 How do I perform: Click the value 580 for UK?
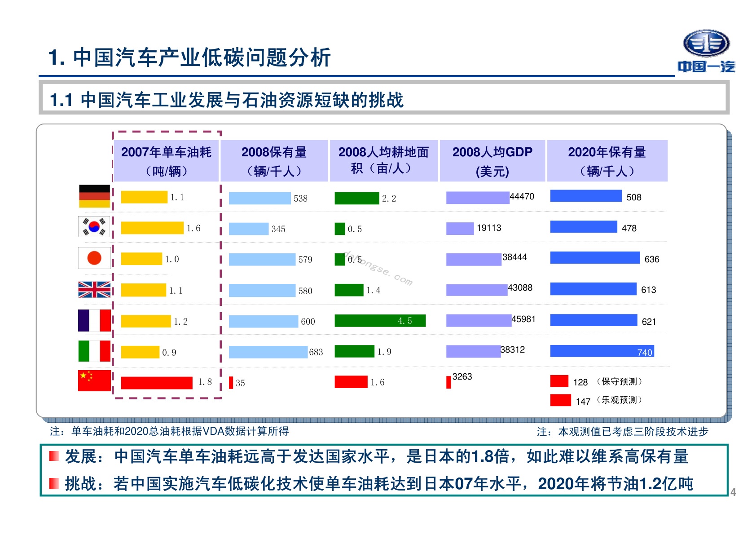point(305,291)
